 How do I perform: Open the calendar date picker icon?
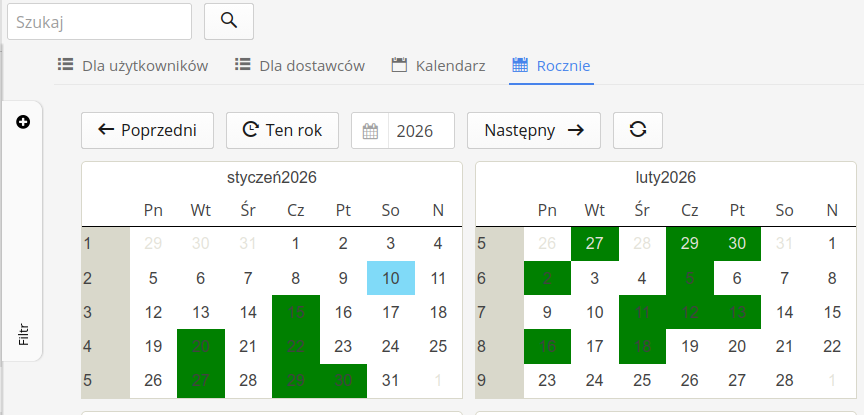(x=370, y=130)
